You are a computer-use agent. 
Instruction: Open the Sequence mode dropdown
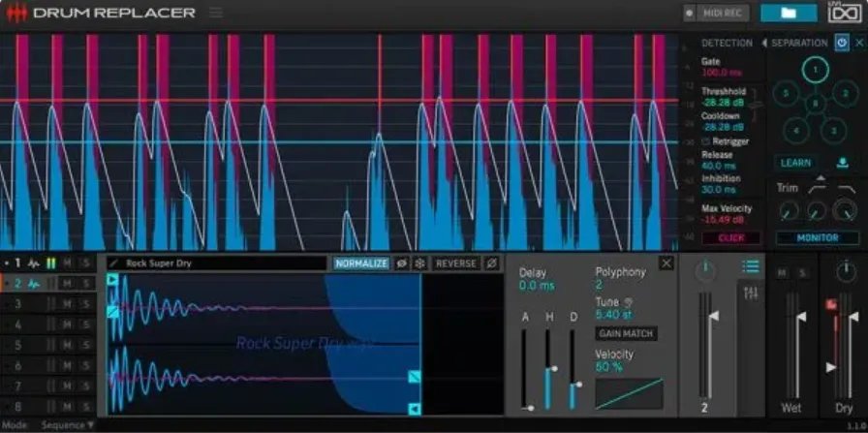pos(68,425)
